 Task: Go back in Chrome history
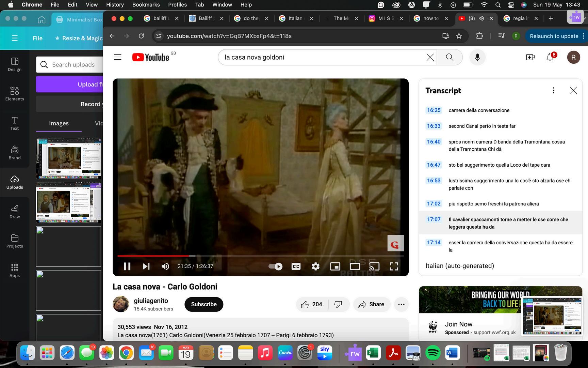pyautogui.click(x=112, y=36)
